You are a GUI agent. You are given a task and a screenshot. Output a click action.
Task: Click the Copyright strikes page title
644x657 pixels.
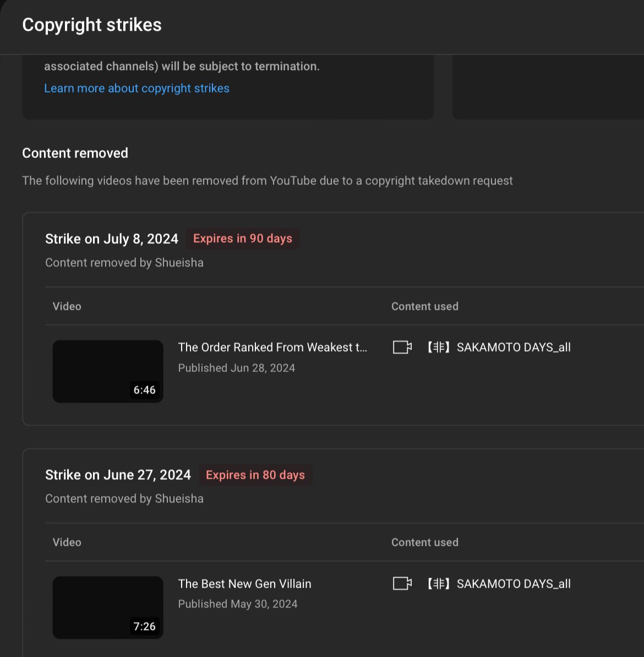coord(91,24)
